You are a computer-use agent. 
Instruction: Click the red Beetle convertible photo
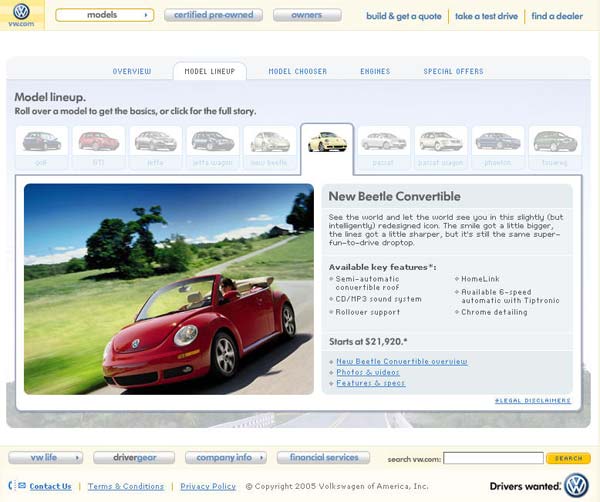tap(169, 289)
